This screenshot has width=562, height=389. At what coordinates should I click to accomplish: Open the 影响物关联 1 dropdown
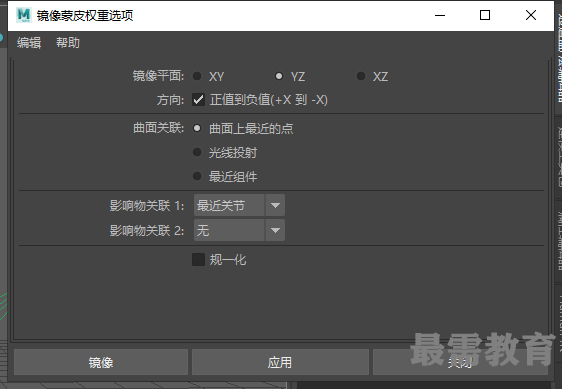point(239,205)
